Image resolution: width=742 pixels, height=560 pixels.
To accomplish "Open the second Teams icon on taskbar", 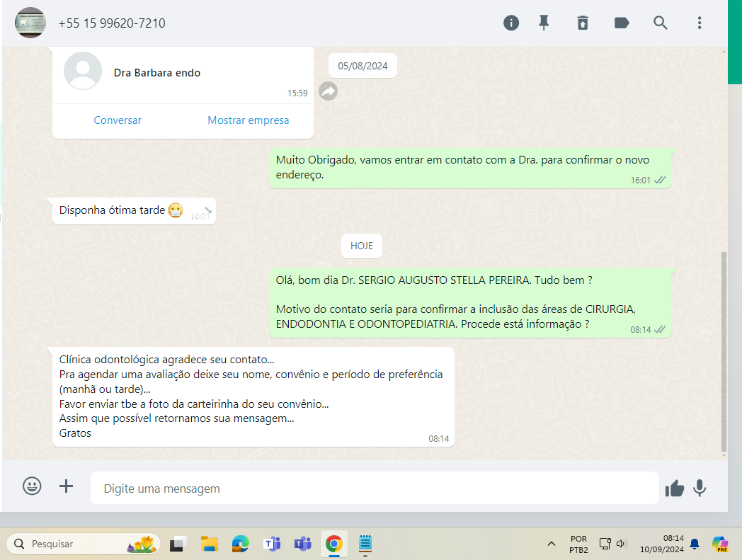I will coord(303,544).
